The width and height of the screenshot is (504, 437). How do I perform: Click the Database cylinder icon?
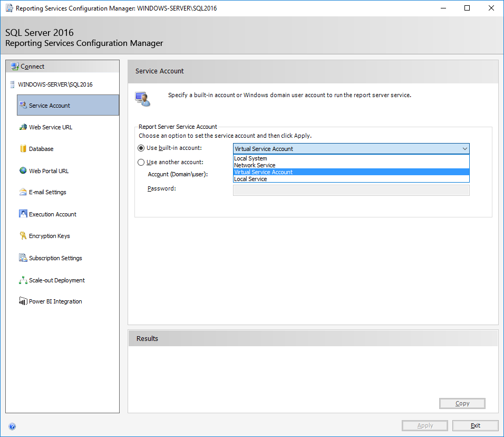tap(23, 148)
